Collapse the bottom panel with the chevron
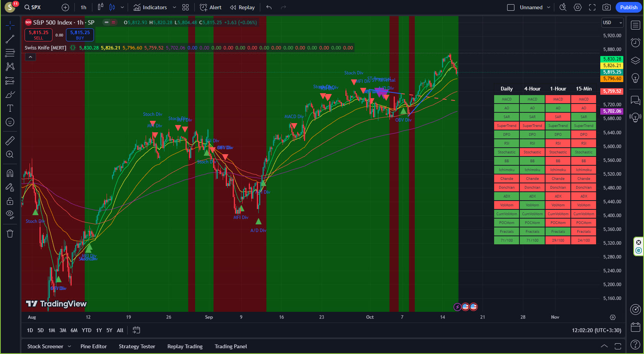Image resolution: width=644 pixels, height=354 pixels. coord(604,346)
